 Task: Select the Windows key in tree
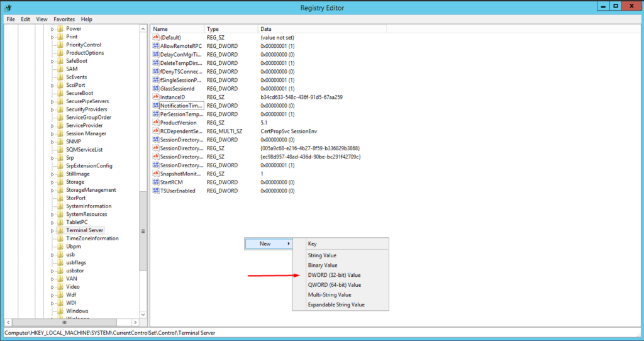coord(77,311)
